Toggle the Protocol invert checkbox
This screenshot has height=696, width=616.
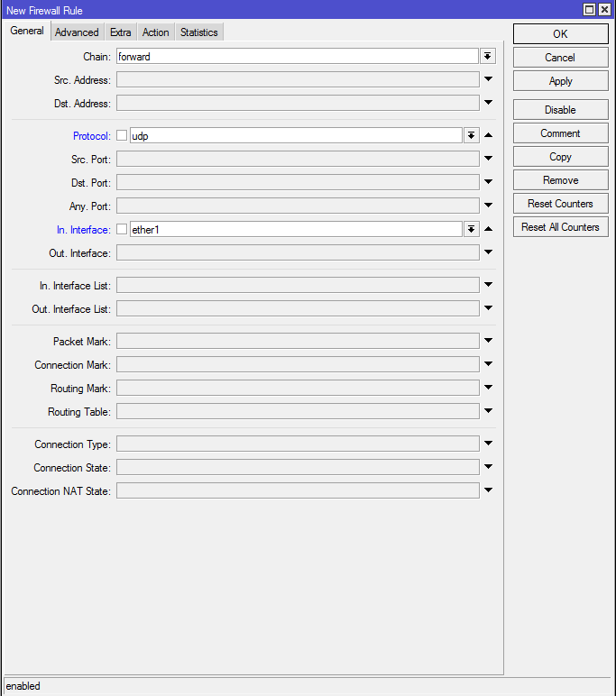tap(122, 135)
